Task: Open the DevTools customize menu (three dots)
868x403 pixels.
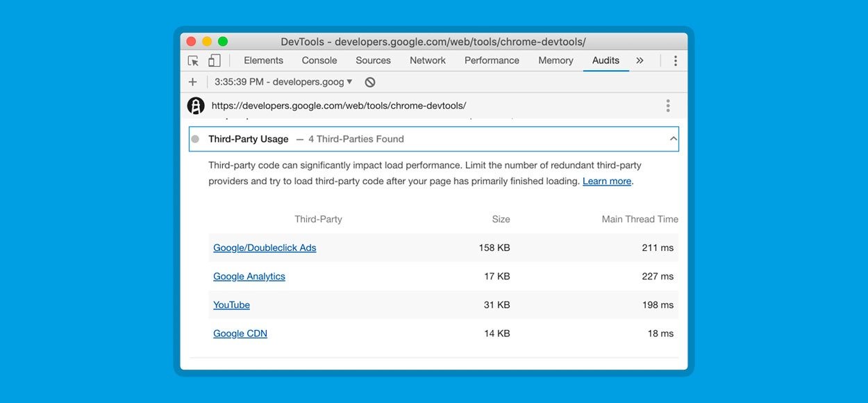Action: (x=675, y=60)
